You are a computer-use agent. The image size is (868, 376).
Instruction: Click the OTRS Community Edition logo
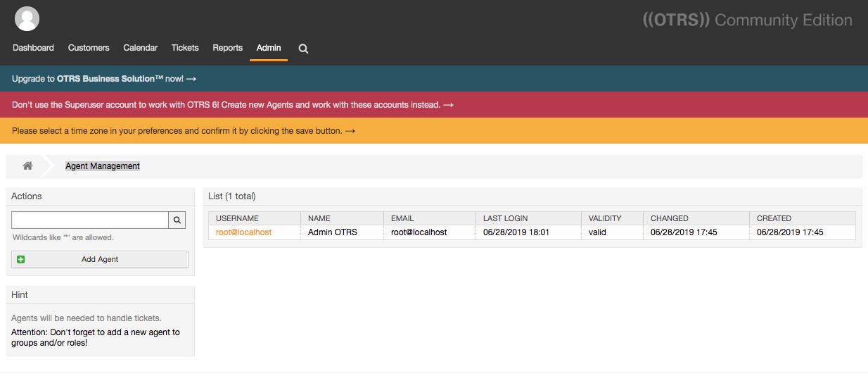coord(747,20)
